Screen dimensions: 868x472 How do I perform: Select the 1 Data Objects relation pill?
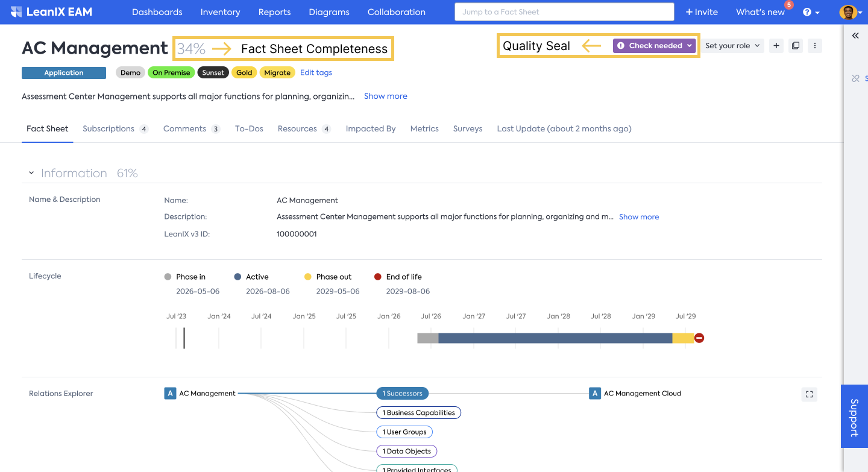[x=407, y=451]
